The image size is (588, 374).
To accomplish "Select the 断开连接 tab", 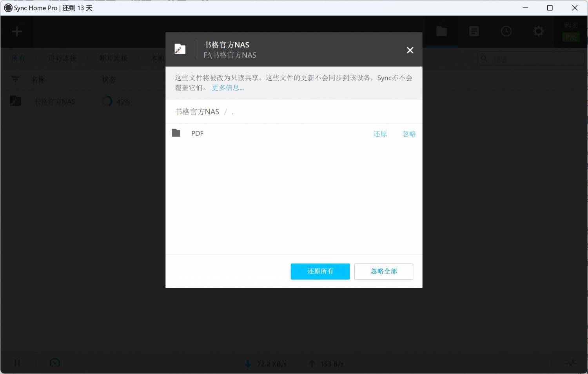I will [113, 58].
